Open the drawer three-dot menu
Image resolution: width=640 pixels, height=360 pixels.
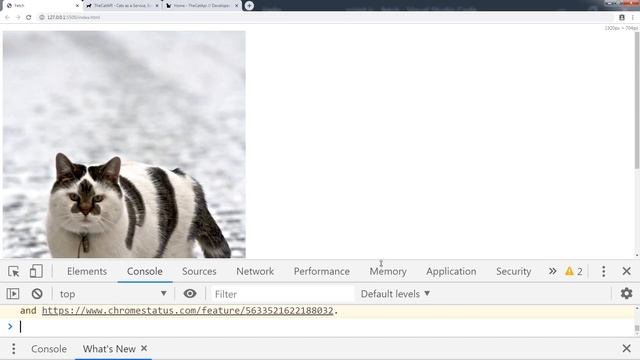coord(13,349)
